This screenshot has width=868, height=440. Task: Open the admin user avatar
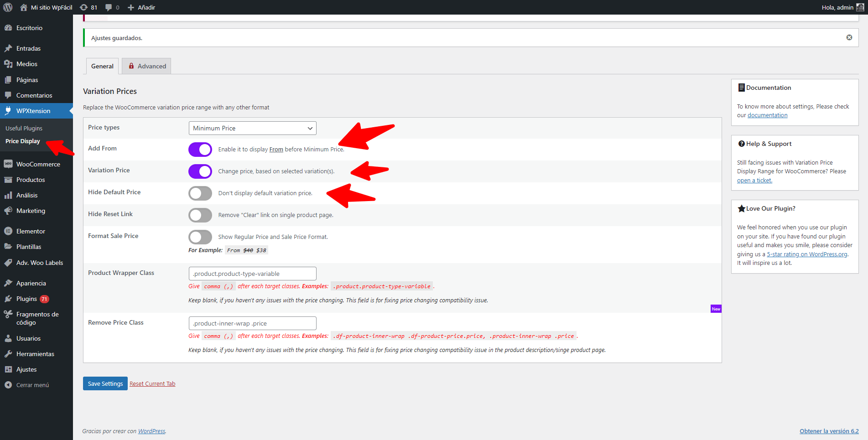[860, 7]
